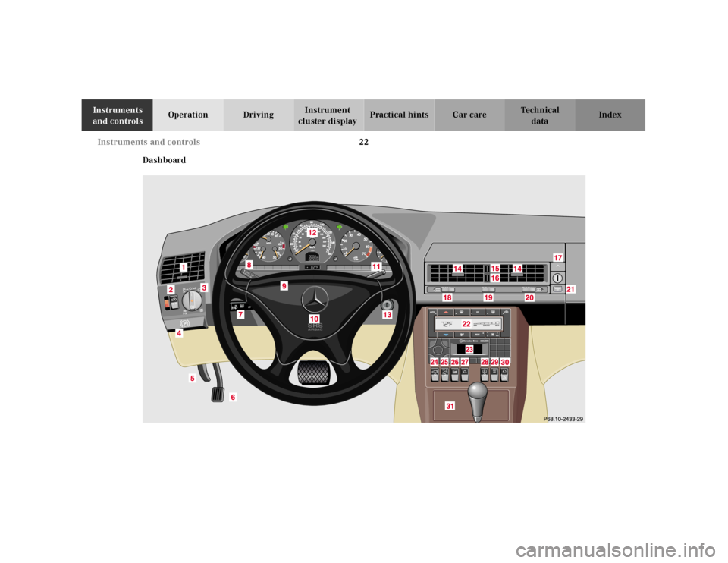Click callout number 27 above console switches
This screenshot has width=728, height=563.
[465, 362]
